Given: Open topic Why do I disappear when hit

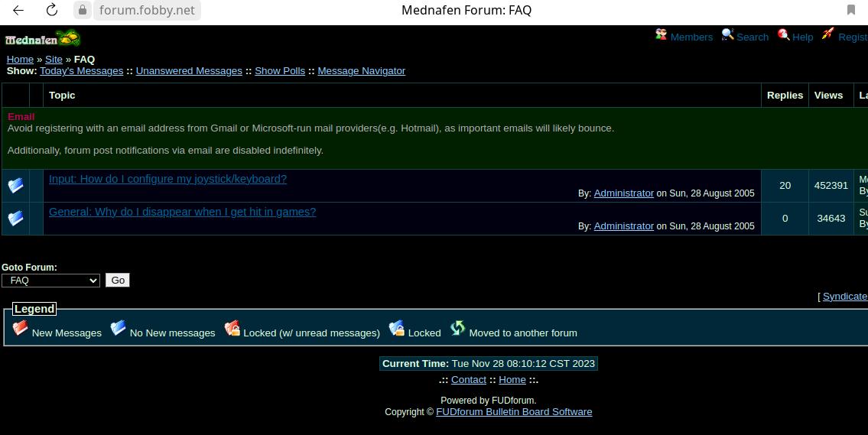Looking at the screenshot, I should (182, 212).
